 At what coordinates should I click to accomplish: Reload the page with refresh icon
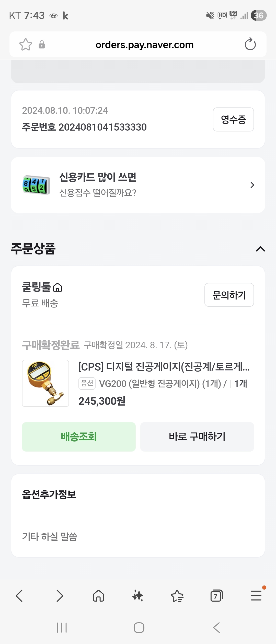[x=250, y=44]
